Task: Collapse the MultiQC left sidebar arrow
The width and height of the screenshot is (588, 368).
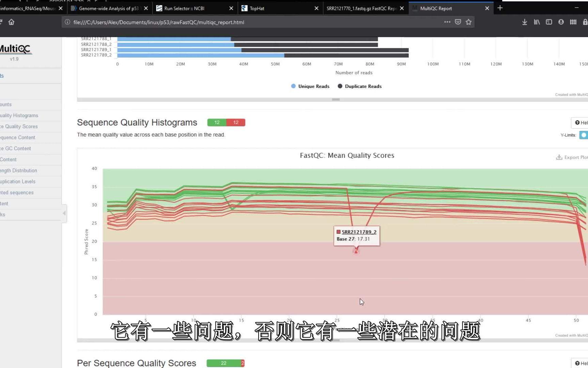Action: click(64, 214)
